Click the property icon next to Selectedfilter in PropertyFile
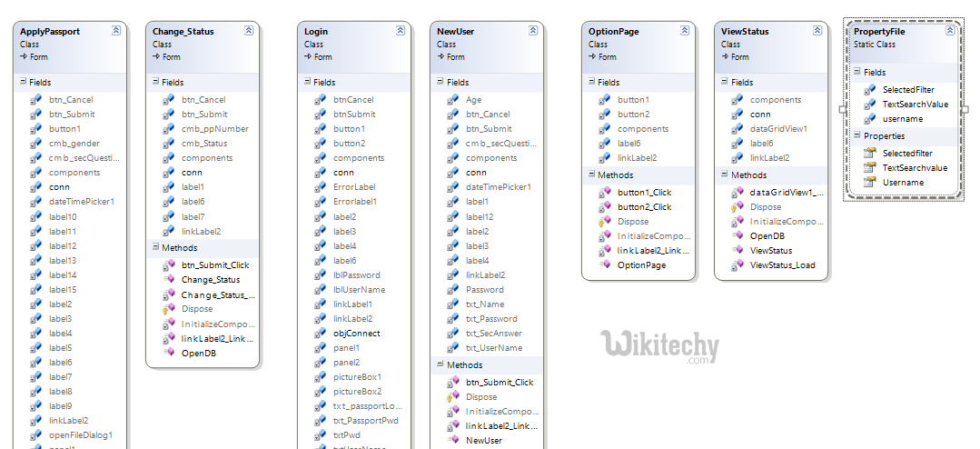The width and height of the screenshot is (980, 449). [869, 154]
